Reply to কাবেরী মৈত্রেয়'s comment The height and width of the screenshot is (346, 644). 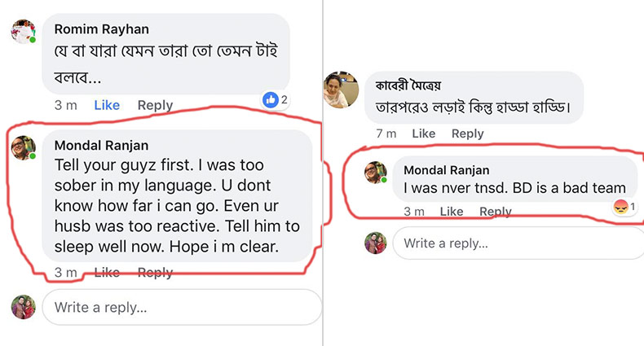pos(468,134)
